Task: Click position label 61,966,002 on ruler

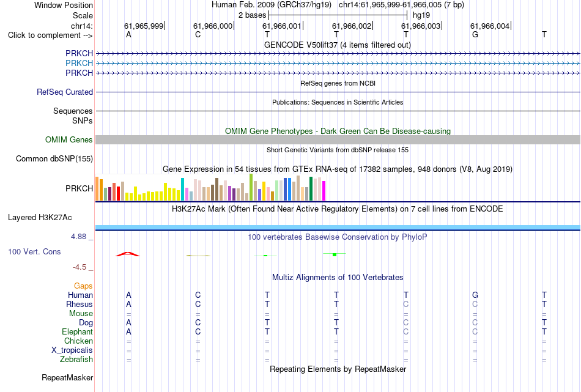Action: [351, 26]
